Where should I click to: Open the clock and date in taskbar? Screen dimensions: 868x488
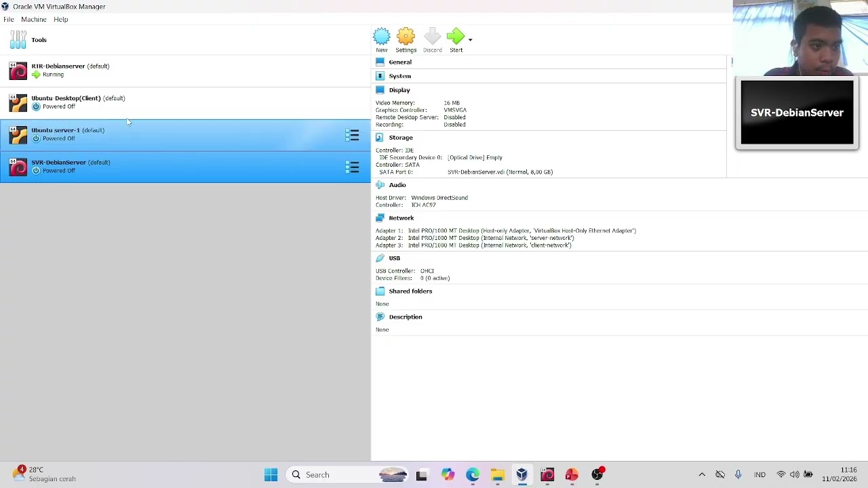(x=840, y=474)
